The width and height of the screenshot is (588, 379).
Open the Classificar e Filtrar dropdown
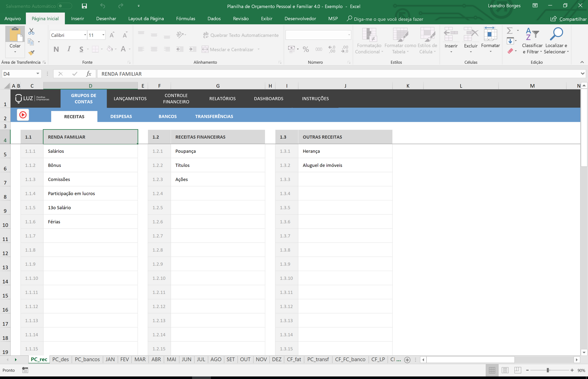tap(532, 40)
